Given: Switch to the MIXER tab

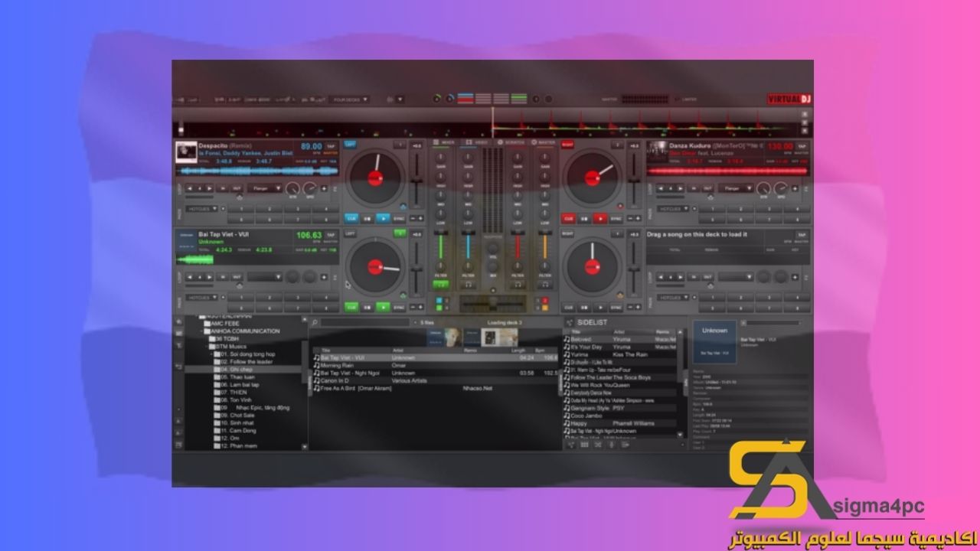Looking at the screenshot, I should [x=443, y=142].
